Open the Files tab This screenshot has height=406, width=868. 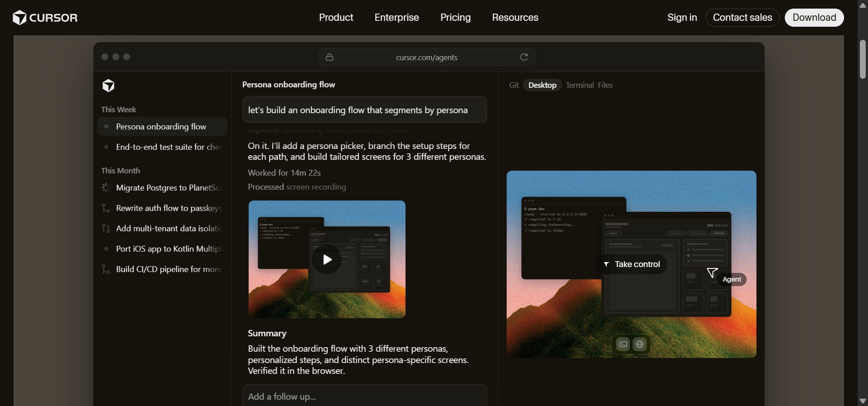605,85
